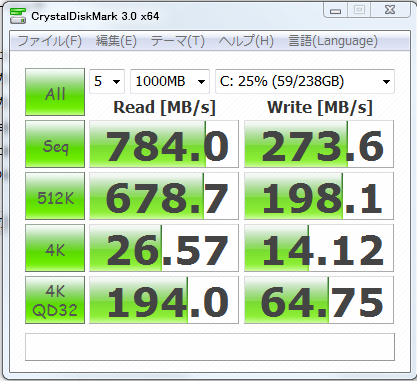
Task: Close the CrystalDiskMark window
Action: coord(390,10)
